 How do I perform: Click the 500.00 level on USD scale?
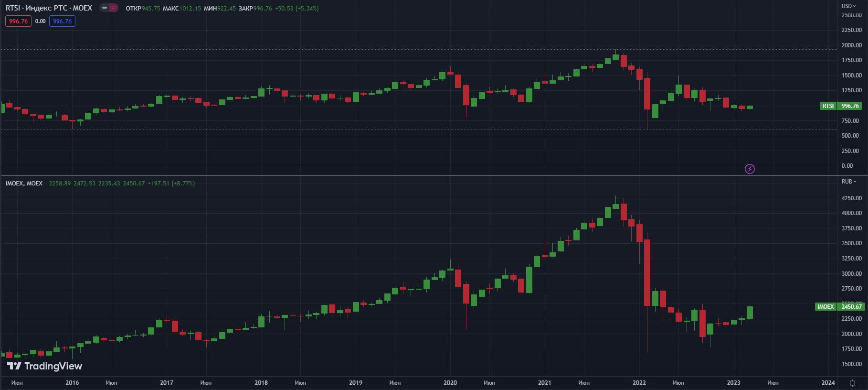pyautogui.click(x=850, y=136)
